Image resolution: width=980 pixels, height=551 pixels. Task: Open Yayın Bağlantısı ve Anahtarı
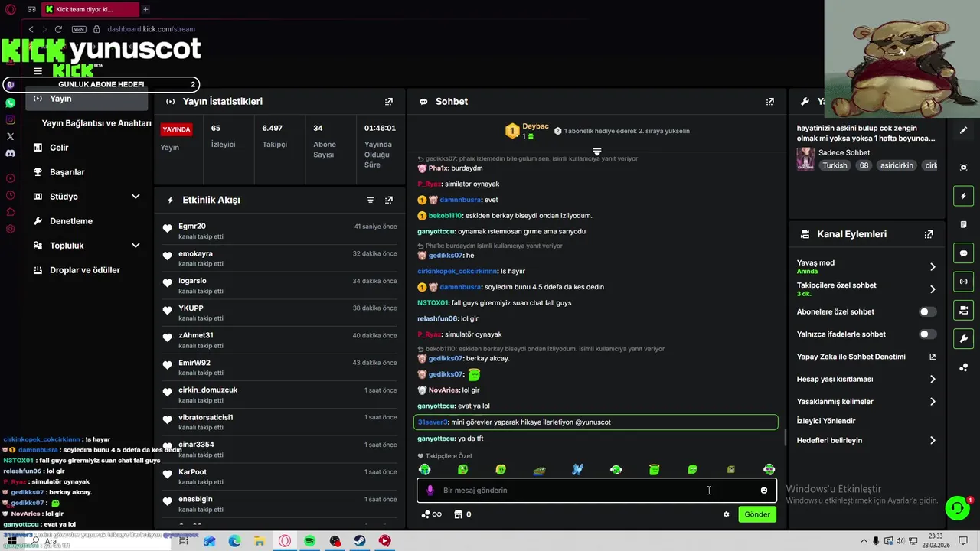96,123
